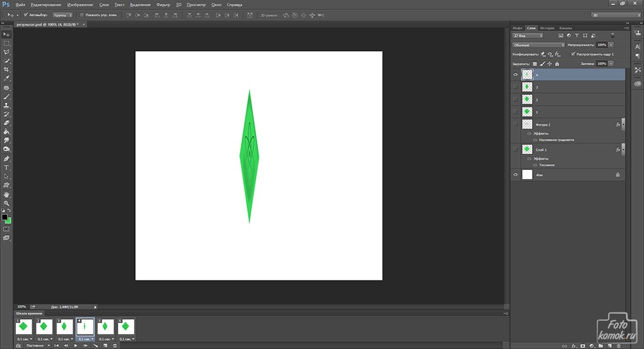Filter layers by pixel layers icon
This screenshot has height=349, width=644.
point(560,36)
